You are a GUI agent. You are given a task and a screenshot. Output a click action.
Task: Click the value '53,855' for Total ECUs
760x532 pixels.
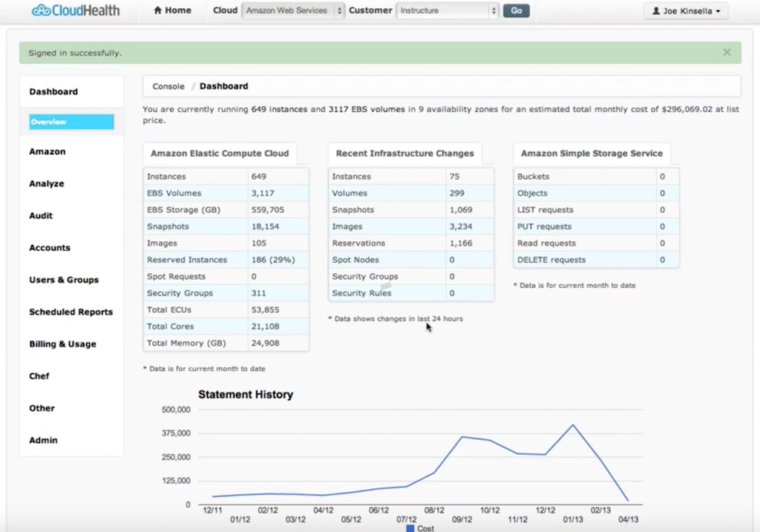pos(265,309)
